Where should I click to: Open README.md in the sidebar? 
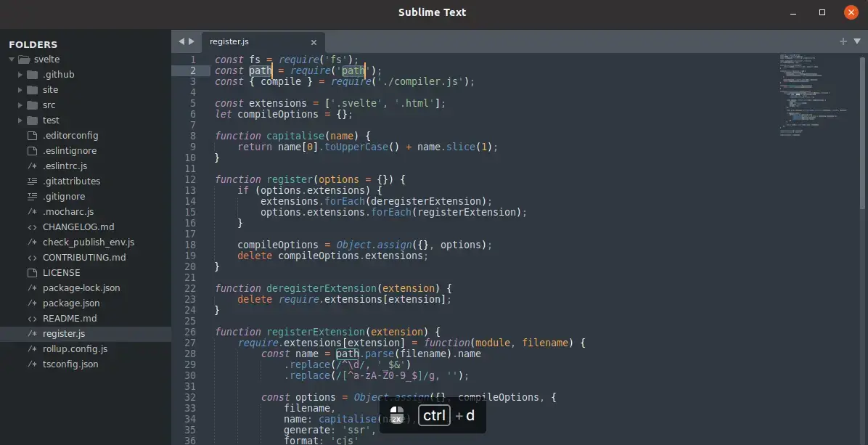[70, 318]
